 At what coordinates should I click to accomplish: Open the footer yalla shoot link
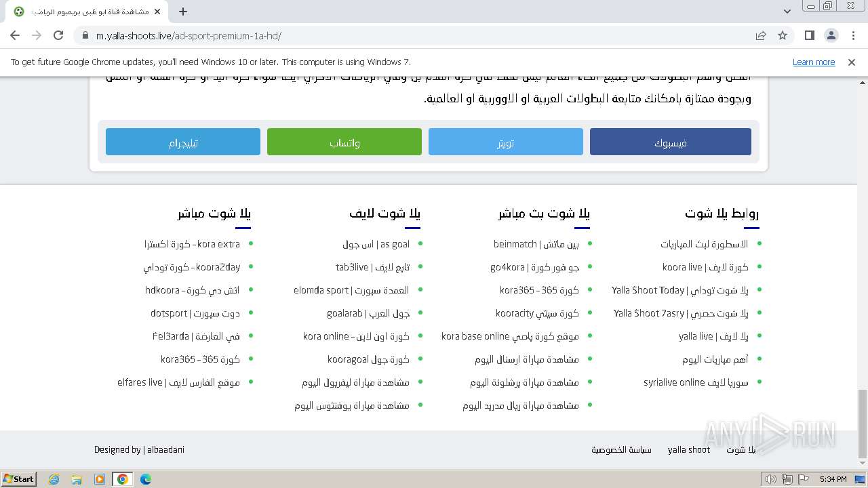(x=688, y=449)
